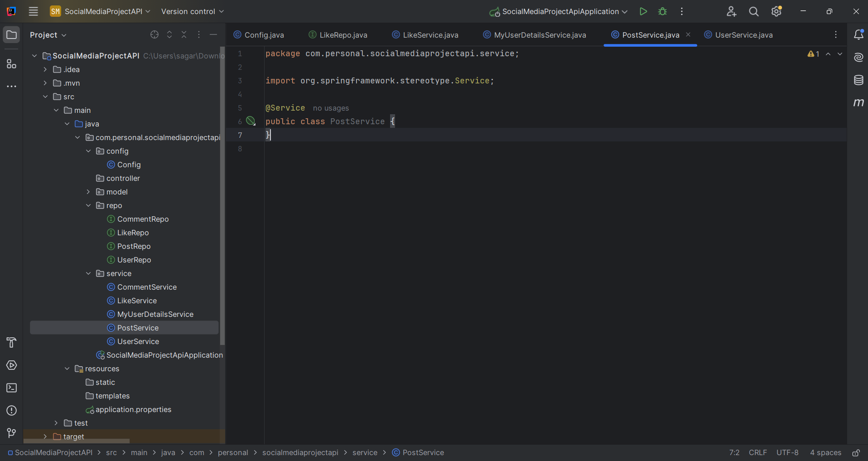
Task: Switch to Config.java tab
Action: (259, 35)
